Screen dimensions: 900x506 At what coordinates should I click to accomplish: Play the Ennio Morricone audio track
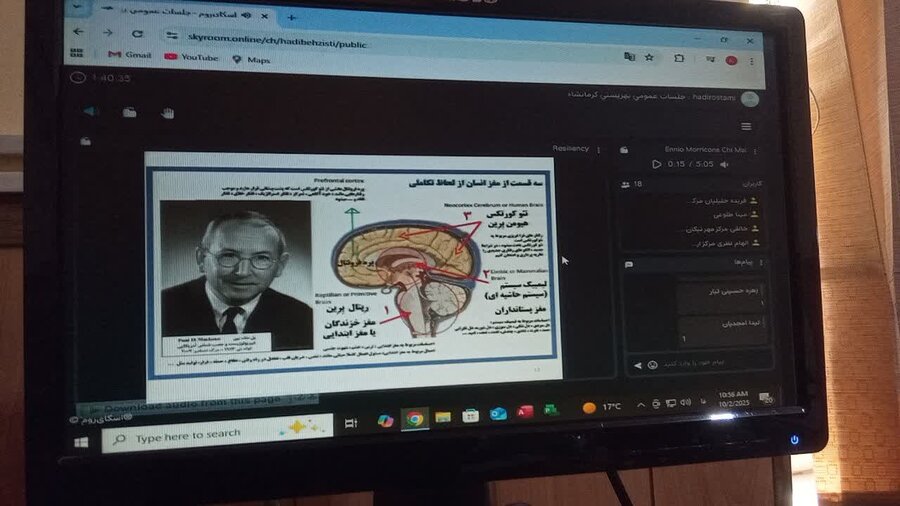click(657, 164)
